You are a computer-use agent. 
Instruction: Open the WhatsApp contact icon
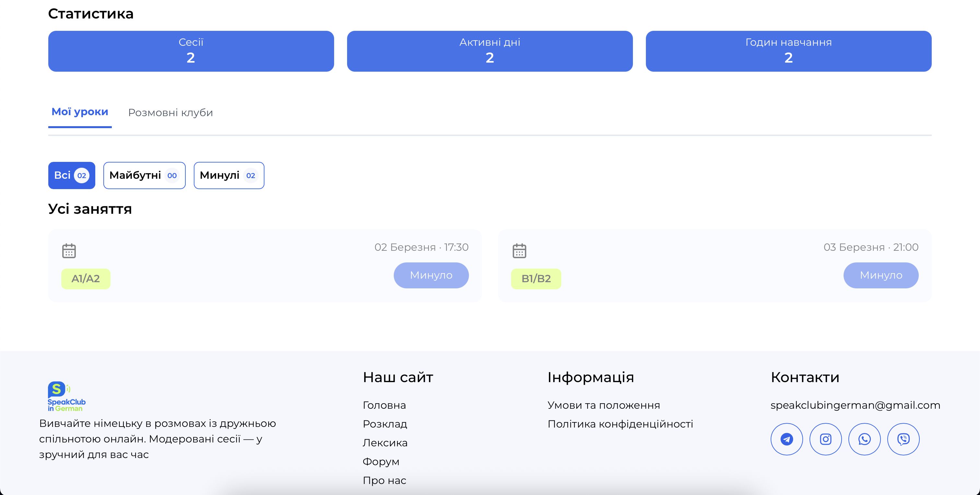pyautogui.click(x=864, y=439)
